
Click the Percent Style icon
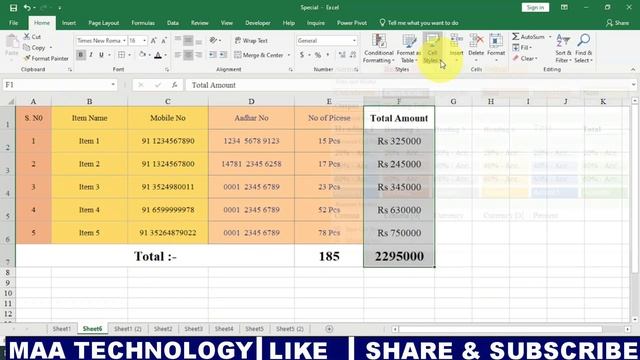(318, 55)
